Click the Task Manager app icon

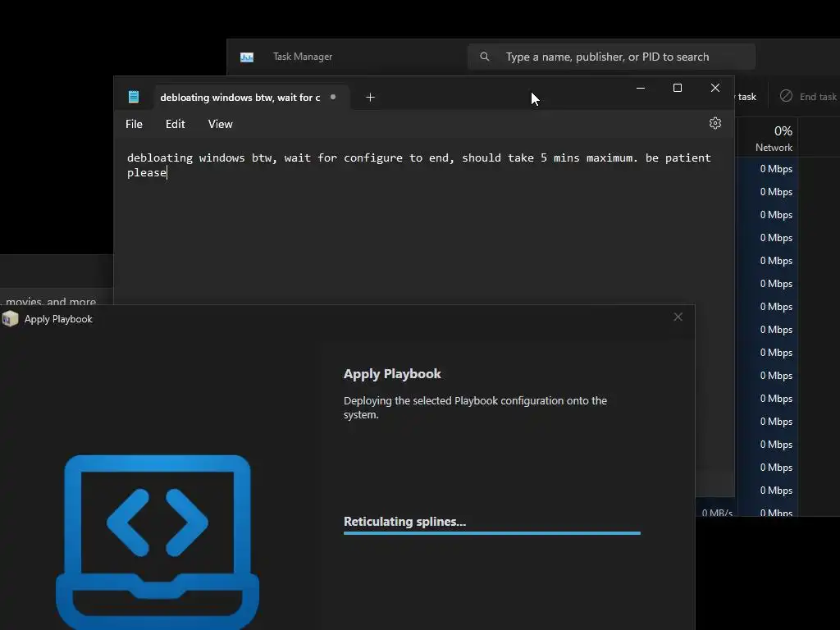(247, 57)
